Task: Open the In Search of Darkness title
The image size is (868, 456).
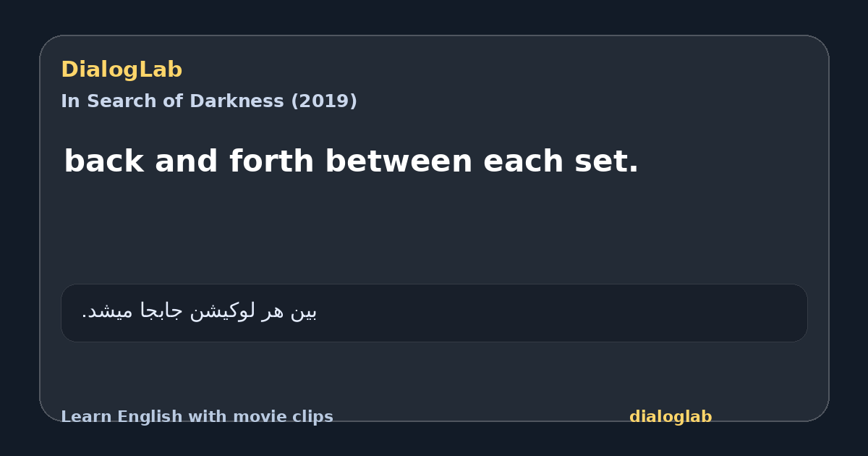Action: [x=209, y=101]
